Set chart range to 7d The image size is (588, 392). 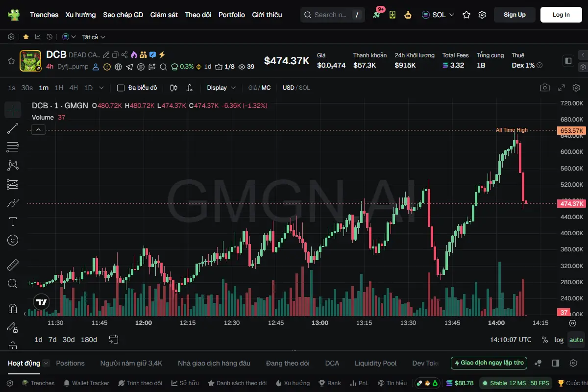pyautogui.click(x=52, y=340)
